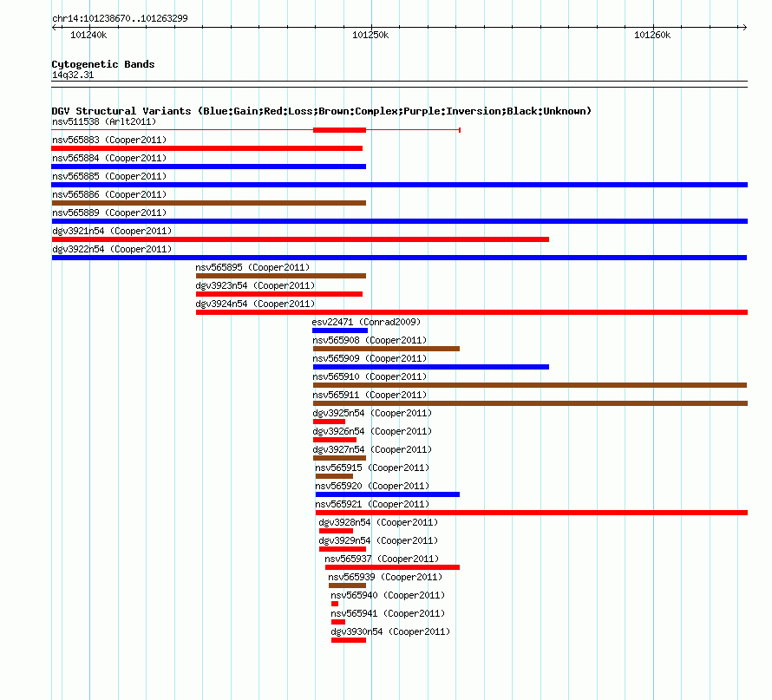
Task: Open the dgv3929n54 (Cooper2011) label
Action: point(378,540)
